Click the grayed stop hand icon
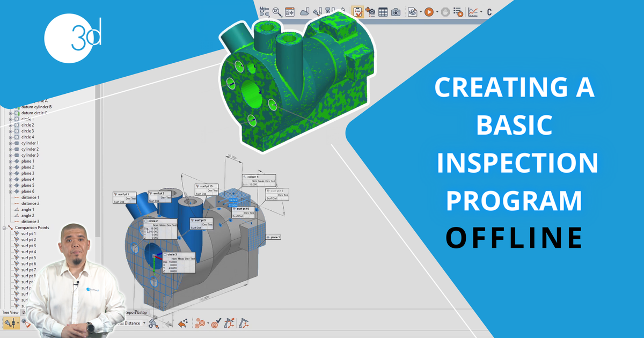This screenshot has width=644, height=338. pyautogui.click(x=445, y=11)
